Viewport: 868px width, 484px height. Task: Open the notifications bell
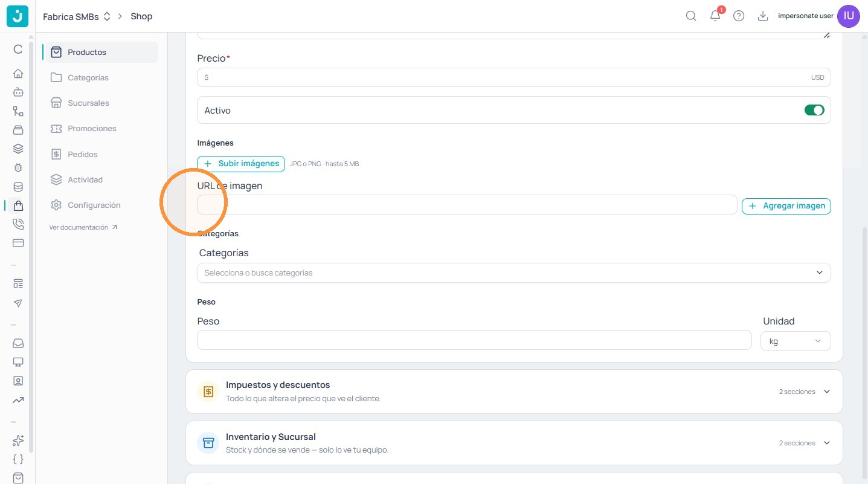tap(715, 16)
